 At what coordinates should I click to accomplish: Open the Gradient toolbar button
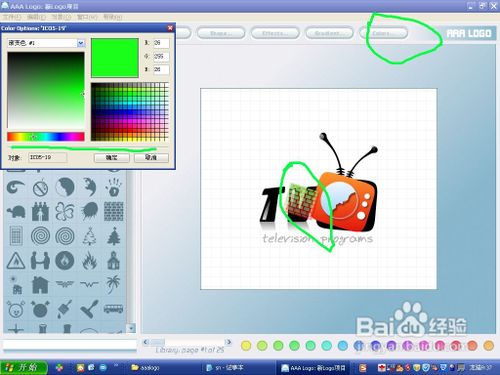coord(329,33)
